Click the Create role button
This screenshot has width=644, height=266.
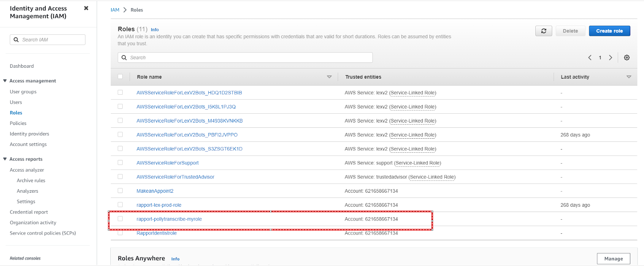click(609, 31)
